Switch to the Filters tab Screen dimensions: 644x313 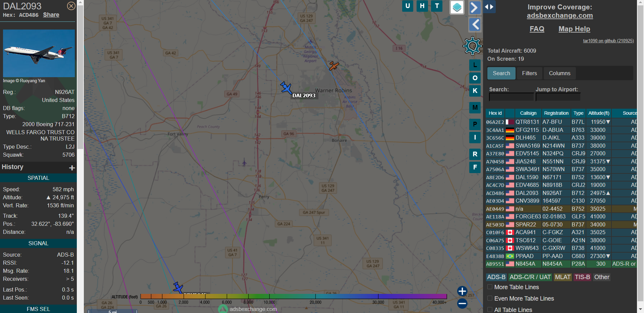click(x=529, y=73)
